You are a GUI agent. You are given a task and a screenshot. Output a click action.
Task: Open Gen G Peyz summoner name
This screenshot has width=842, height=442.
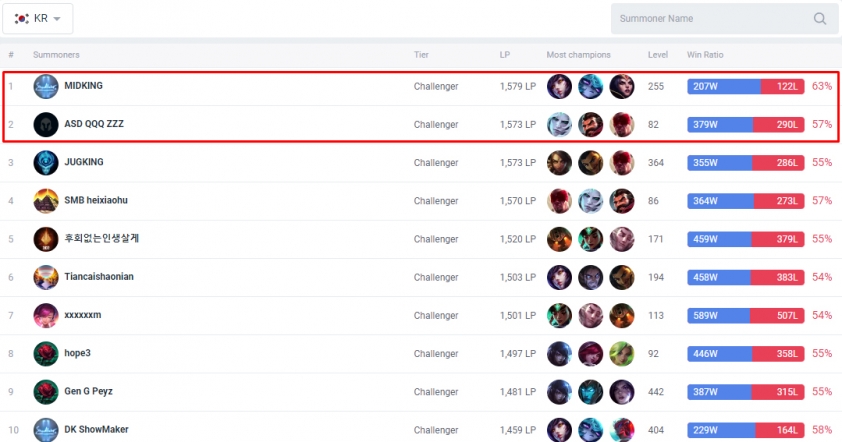pos(89,391)
